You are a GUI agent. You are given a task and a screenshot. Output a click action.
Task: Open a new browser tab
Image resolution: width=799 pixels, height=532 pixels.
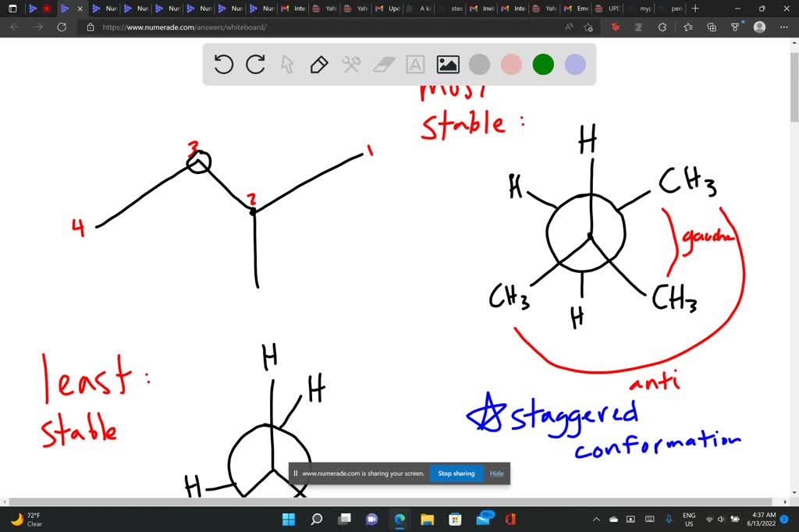click(x=694, y=9)
